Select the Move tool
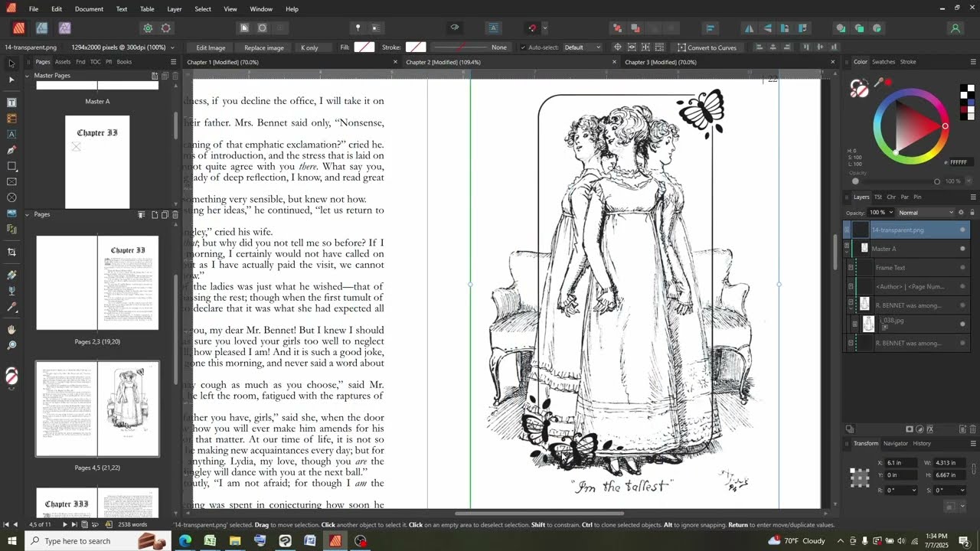This screenshot has height=551, width=980. point(11,64)
